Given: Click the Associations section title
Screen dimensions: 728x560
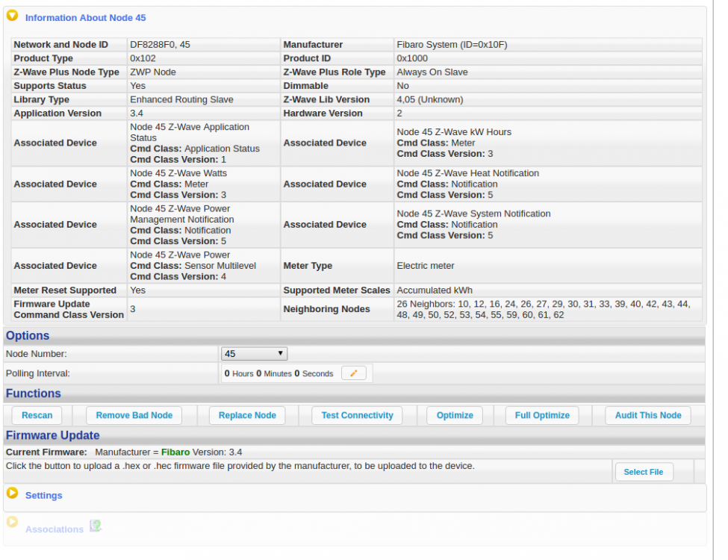Looking at the screenshot, I should coord(55,529).
